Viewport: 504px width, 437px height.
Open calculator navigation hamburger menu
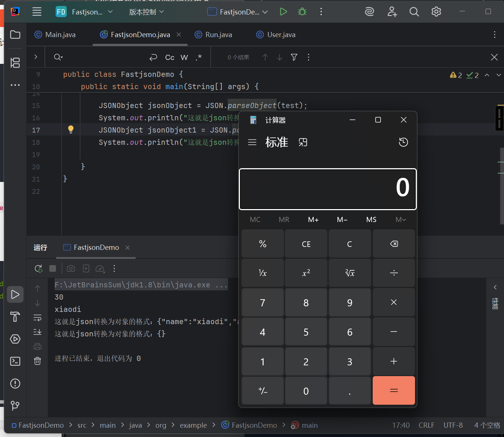click(252, 142)
